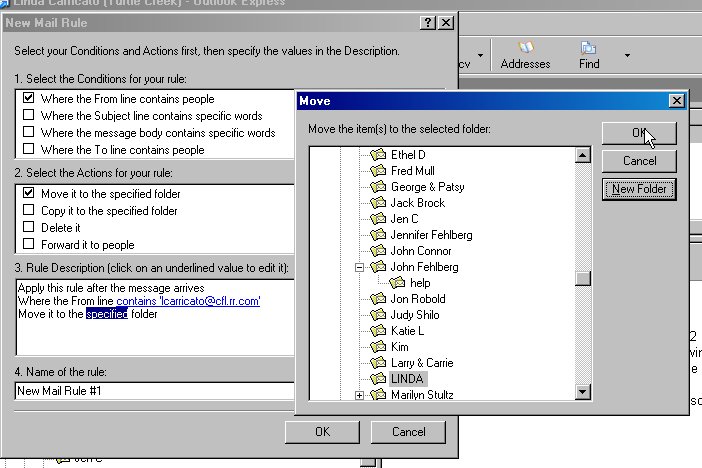The width and height of the screenshot is (702, 468).
Task: Select the 'LINDA' folder name
Action: [x=407, y=379]
